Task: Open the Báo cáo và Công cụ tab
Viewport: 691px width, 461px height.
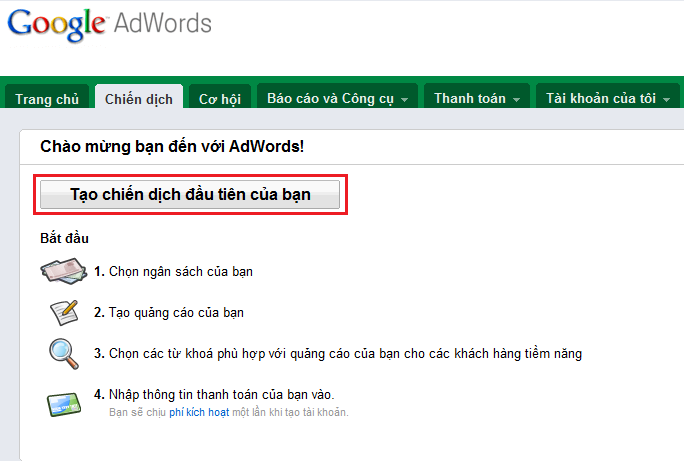Action: 338,98
